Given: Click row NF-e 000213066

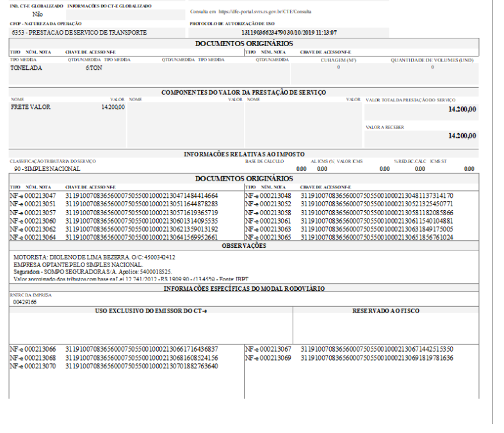Looking at the screenshot, I should [x=114, y=349].
